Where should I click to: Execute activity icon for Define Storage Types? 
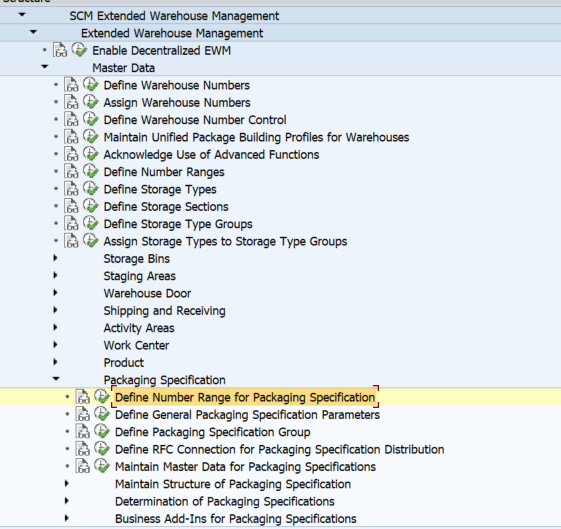point(91,188)
